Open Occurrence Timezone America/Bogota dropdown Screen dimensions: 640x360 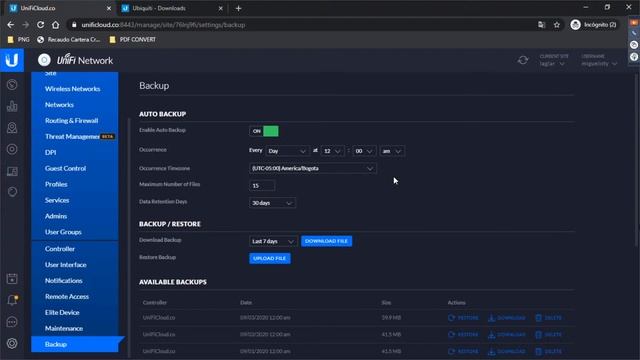(313, 168)
